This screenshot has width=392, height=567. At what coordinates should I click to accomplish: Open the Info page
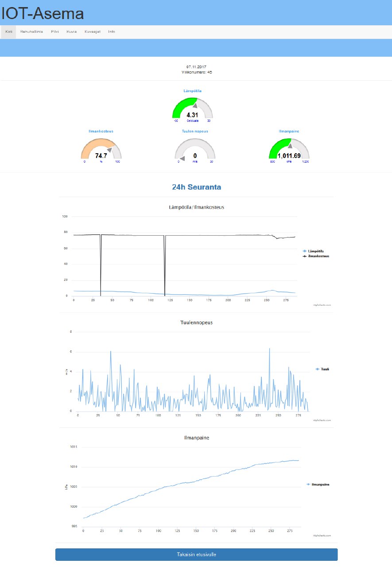(x=112, y=32)
